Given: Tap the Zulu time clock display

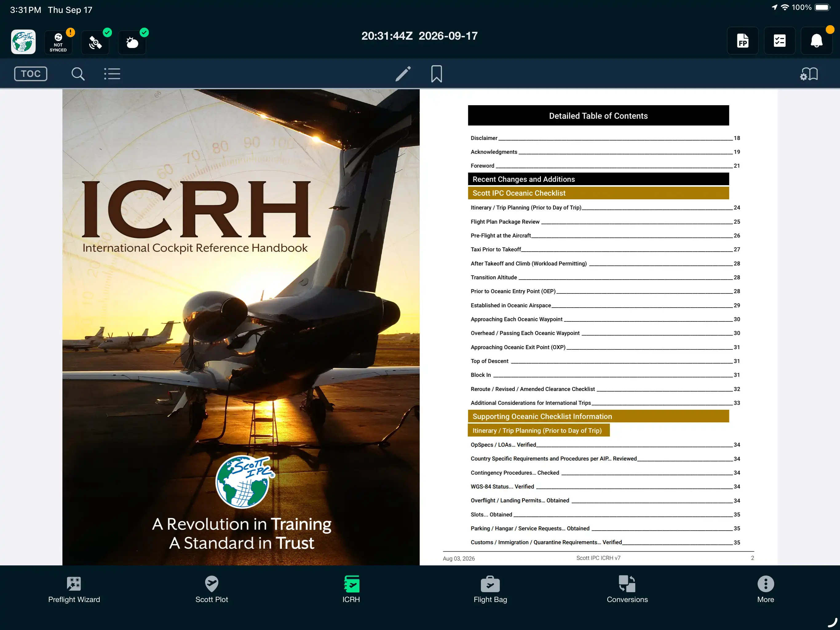Looking at the screenshot, I should (x=419, y=36).
